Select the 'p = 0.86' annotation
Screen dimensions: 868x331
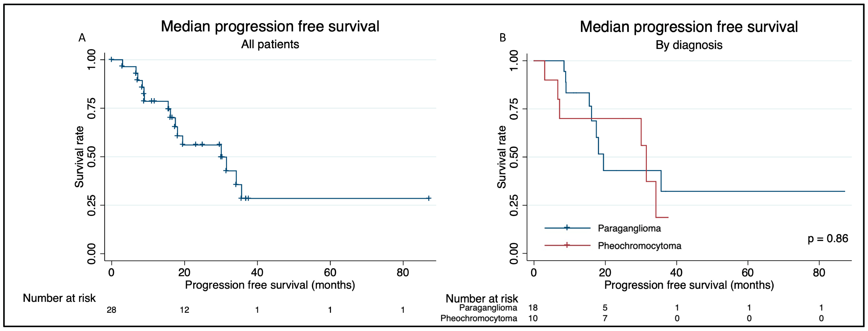pos(828,238)
